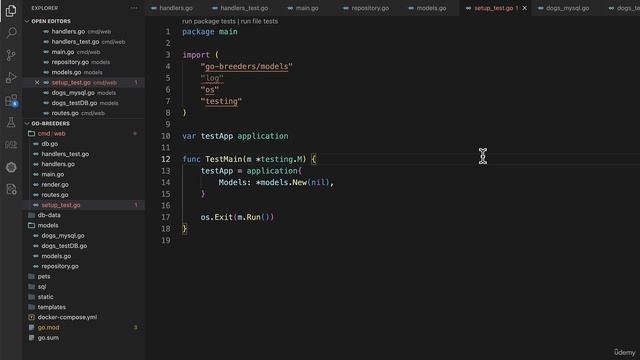The height and width of the screenshot is (360, 640).
Task: Switch to handlers_test.go tab
Action: (244, 8)
